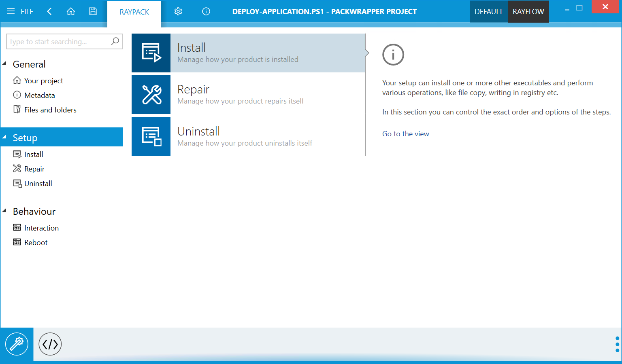
Task: Click the save floppy disk icon
Action: point(93,11)
